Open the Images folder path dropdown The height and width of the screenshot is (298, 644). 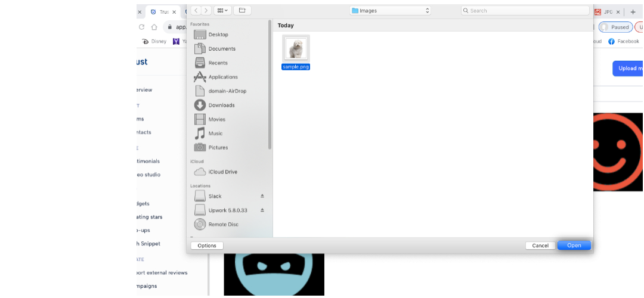coord(390,11)
